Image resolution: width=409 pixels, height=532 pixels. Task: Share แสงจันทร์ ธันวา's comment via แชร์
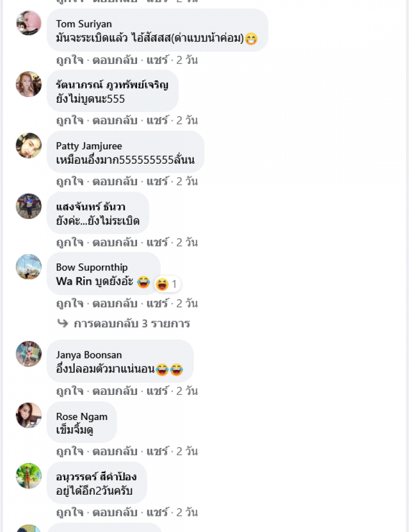click(x=157, y=242)
